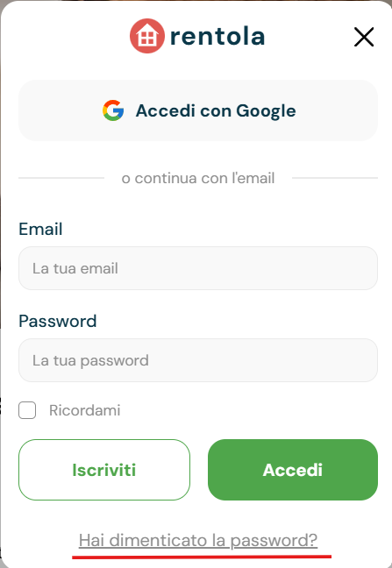The height and width of the screenshot is (568, 392).
Task: Click the Email field label
Action: point(40,230)
